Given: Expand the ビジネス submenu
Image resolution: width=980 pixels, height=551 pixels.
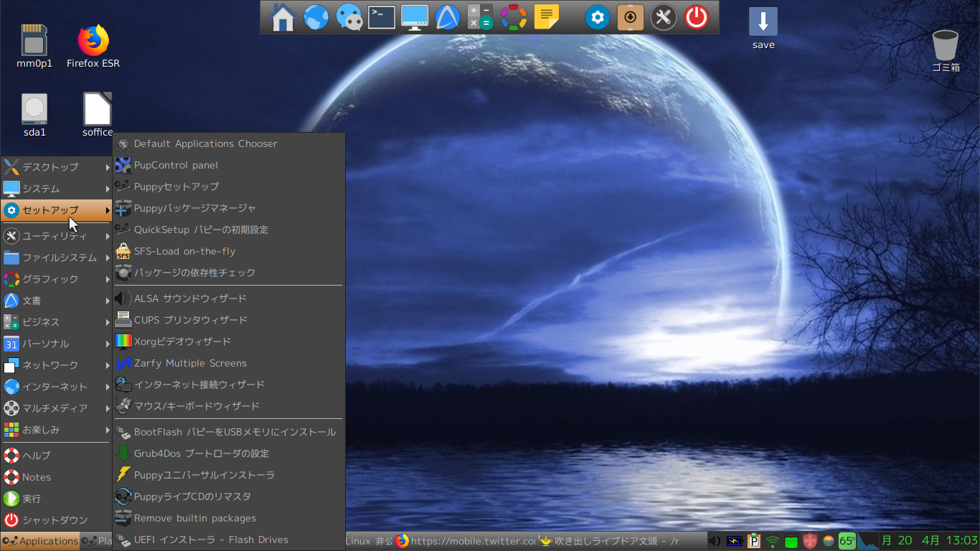Looking at the screenshot, I should 57,322.
